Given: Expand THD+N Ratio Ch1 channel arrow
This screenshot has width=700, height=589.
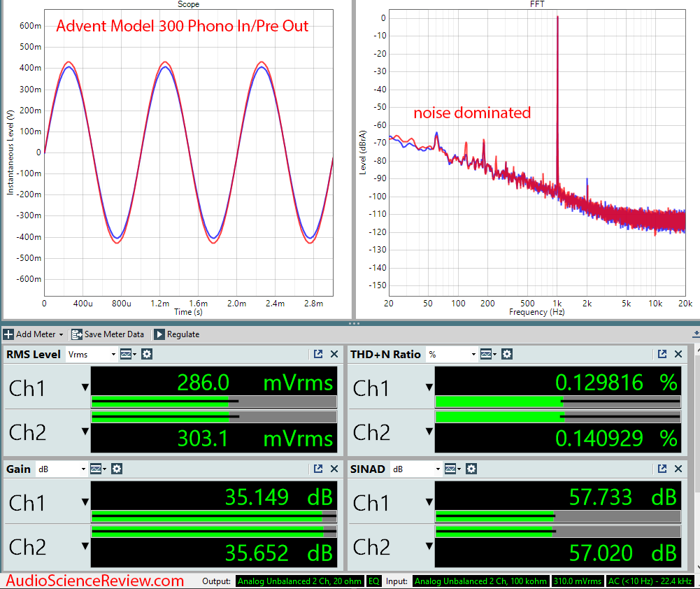Looking at the screenshot, I should [x=429, y=387].
